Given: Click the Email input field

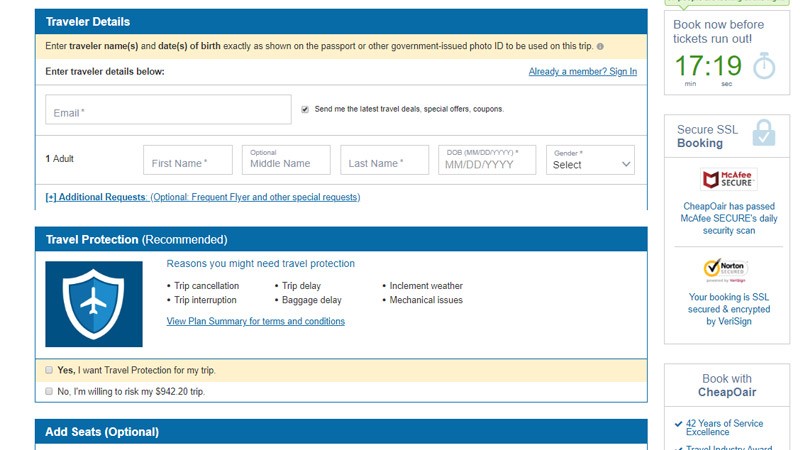Looking at the screenshot, I should coord(167,110).
